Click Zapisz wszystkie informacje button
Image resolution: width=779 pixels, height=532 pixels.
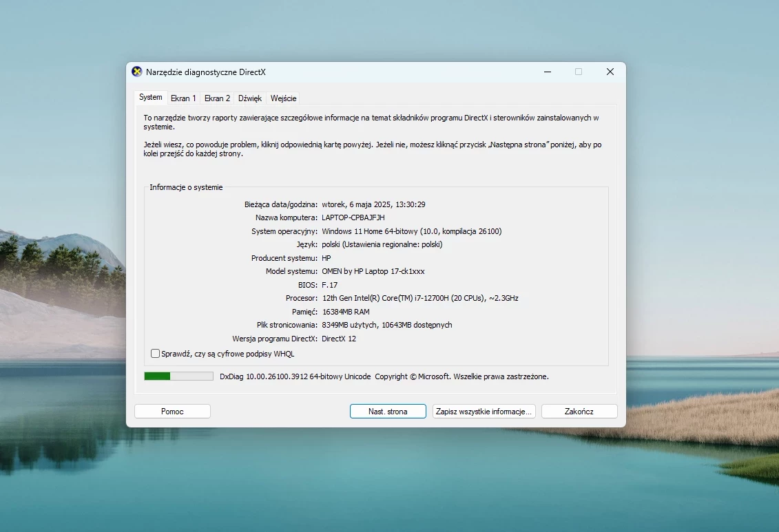(x=484, y=412)
